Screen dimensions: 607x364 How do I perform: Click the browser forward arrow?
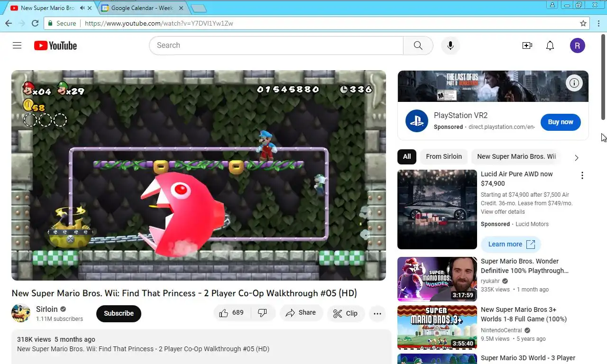[x=22, y=23]
